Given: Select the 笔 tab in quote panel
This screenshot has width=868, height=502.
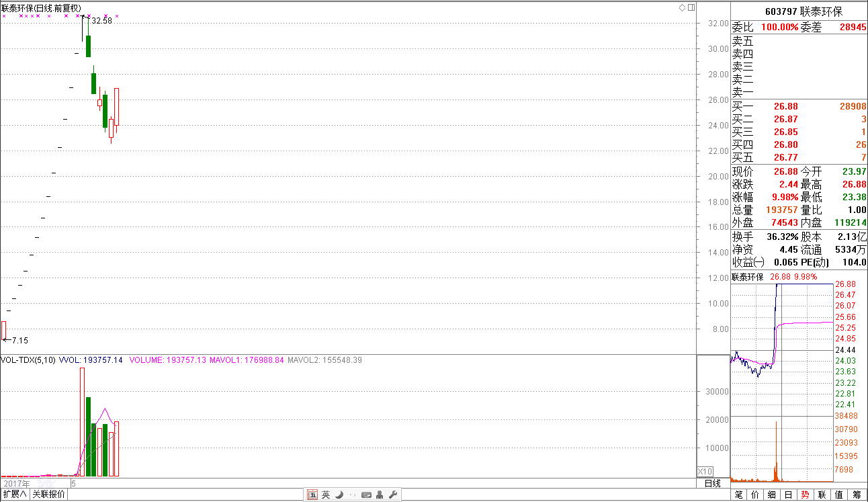Looking at the screenshot, I should [x=739, y=495].
